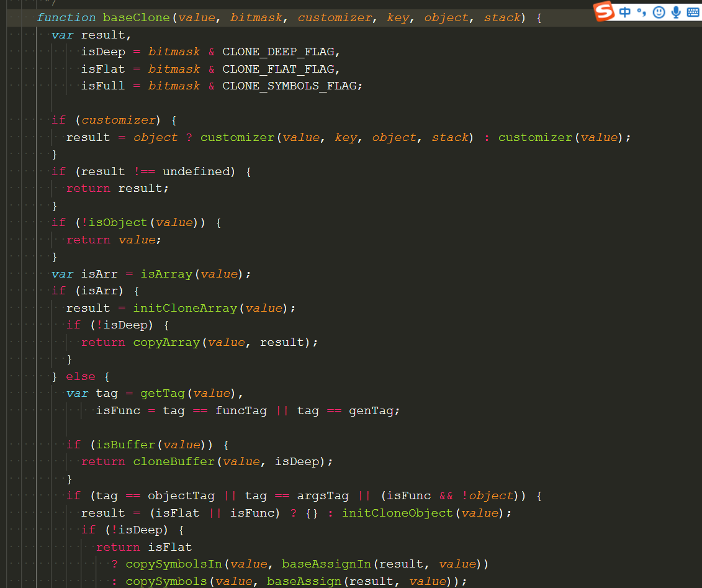Select the CLONE_DEEP_FLAG constant
Viewport: 702px width, 588px height.
(278, 52)
